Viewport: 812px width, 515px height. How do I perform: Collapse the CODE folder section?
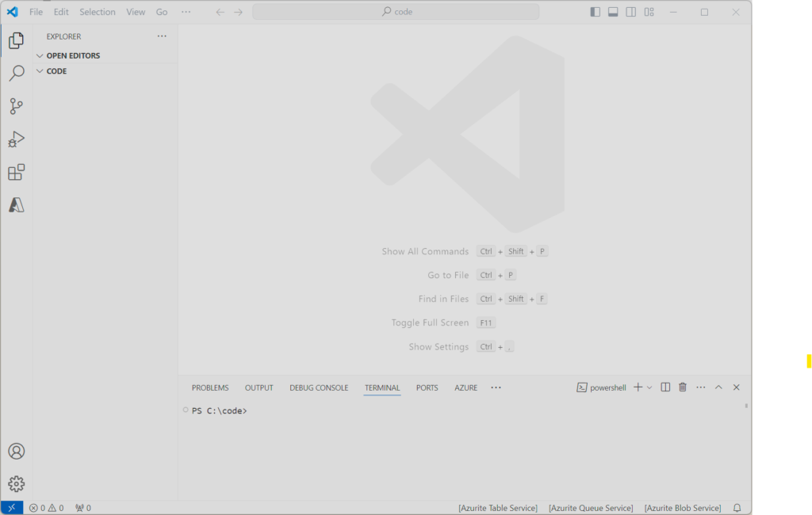pos(56,71)
